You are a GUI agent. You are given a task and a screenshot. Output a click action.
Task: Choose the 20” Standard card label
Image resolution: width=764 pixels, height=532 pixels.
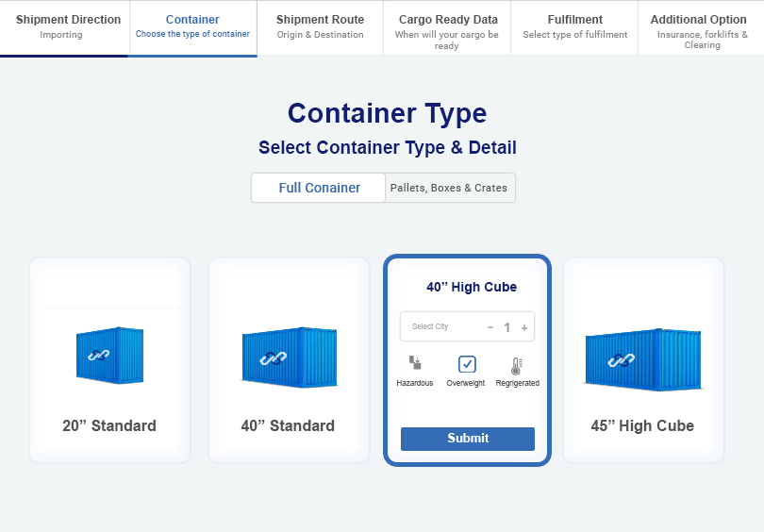pyautogui.click(x=109, y=425)
